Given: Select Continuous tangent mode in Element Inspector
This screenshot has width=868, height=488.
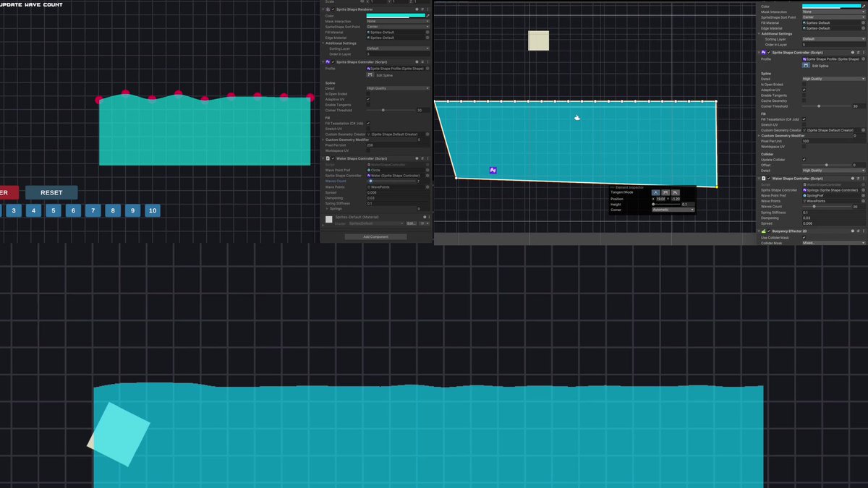Looking at the screenshot, I should [x=666, y=192].
